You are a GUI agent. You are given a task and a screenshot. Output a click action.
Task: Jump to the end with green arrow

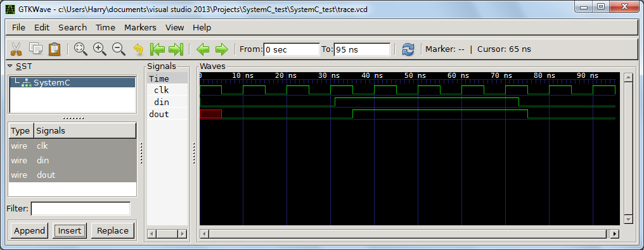tap(176, 49)
